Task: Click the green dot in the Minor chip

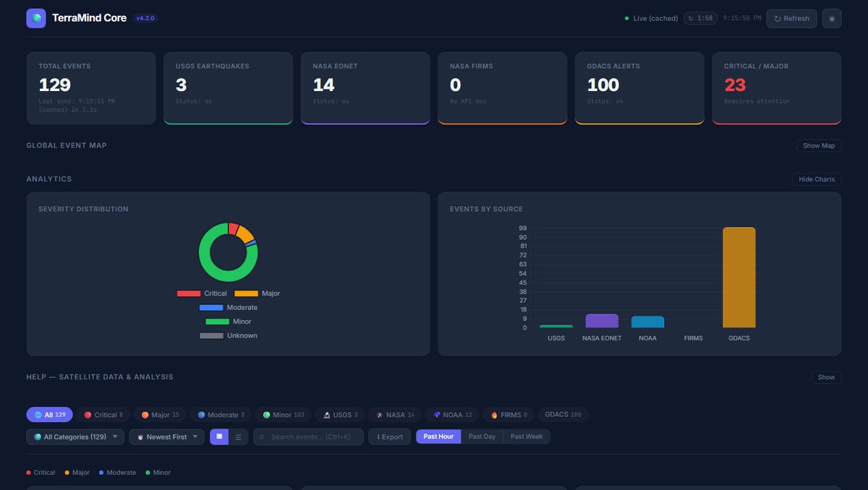Action: coord(266,415)
